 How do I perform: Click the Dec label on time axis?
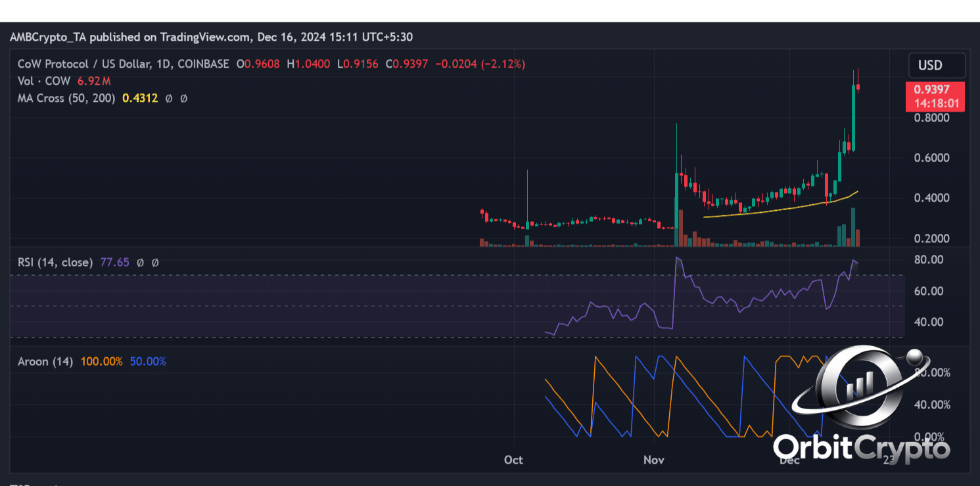pos(789,460)
